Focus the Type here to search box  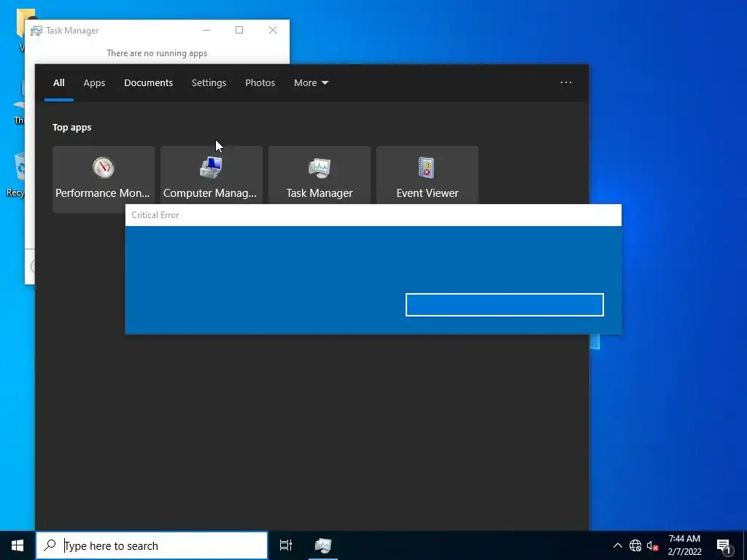152,545
